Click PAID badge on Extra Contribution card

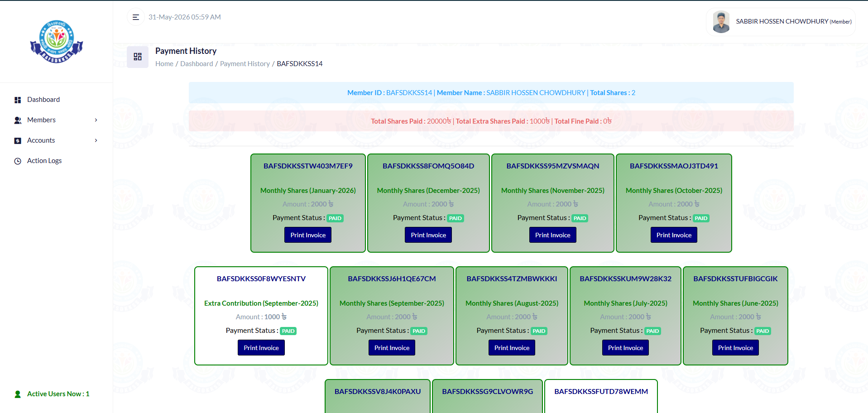click(288, 331)
